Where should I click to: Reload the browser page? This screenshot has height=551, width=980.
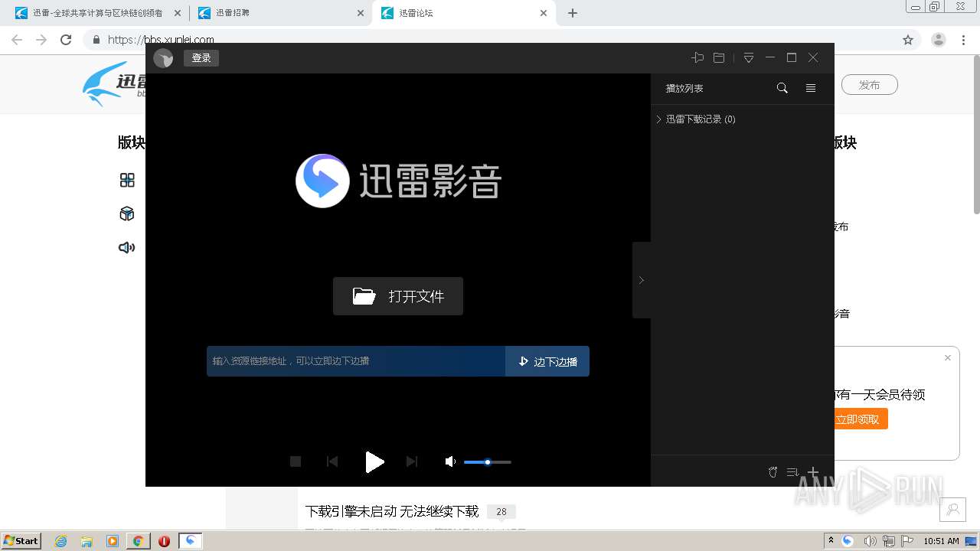[x=66, y=40]
